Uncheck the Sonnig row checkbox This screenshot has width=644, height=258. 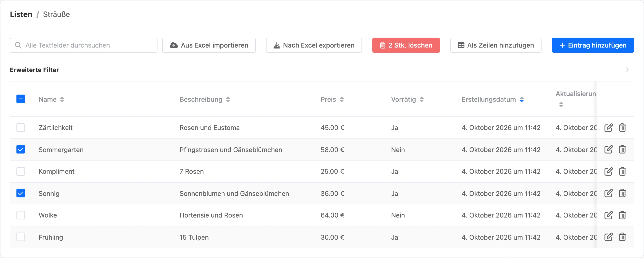21,193
